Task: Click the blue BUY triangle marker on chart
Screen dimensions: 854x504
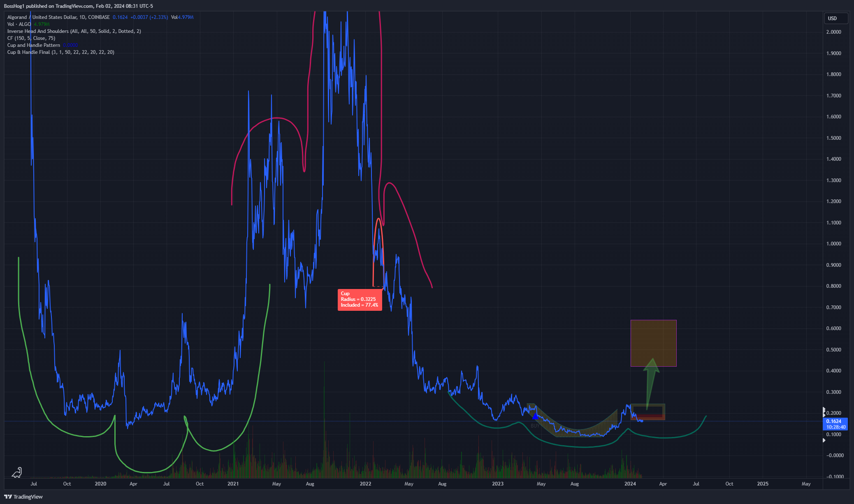Action: [535, 416]
